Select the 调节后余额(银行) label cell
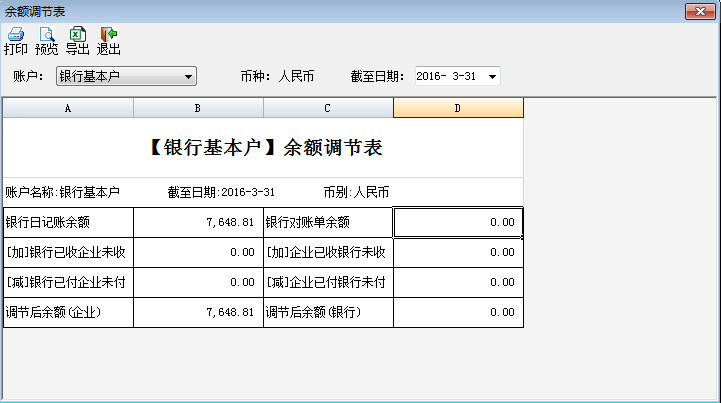 [x=328, y=312]
